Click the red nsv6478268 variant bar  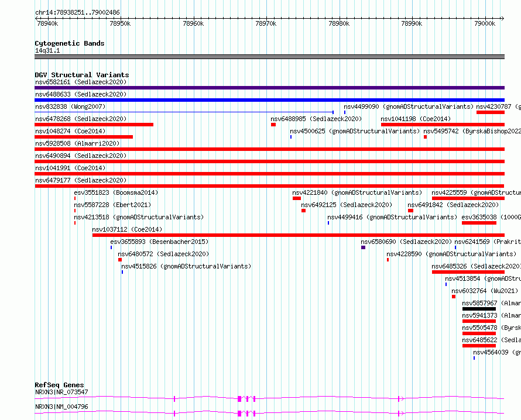tap(94, 125)
